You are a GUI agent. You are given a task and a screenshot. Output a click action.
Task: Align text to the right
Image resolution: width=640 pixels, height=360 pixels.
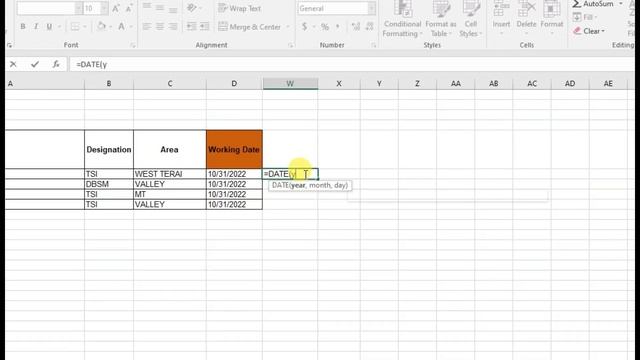(173, 27)
